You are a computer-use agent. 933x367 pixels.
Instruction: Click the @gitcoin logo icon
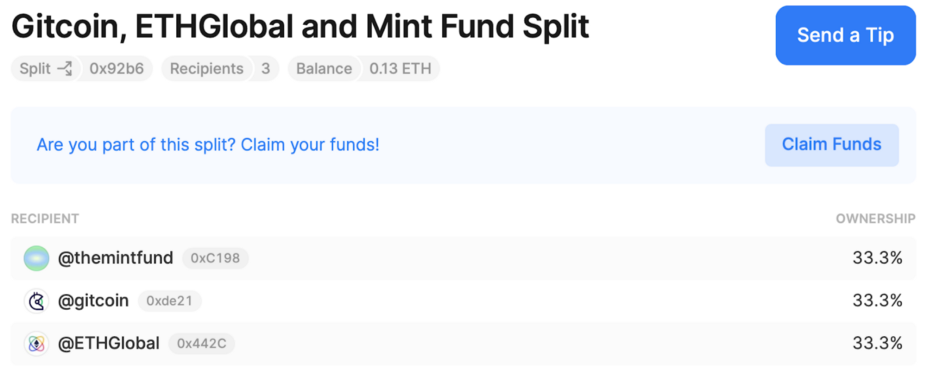tap(36, 301)
